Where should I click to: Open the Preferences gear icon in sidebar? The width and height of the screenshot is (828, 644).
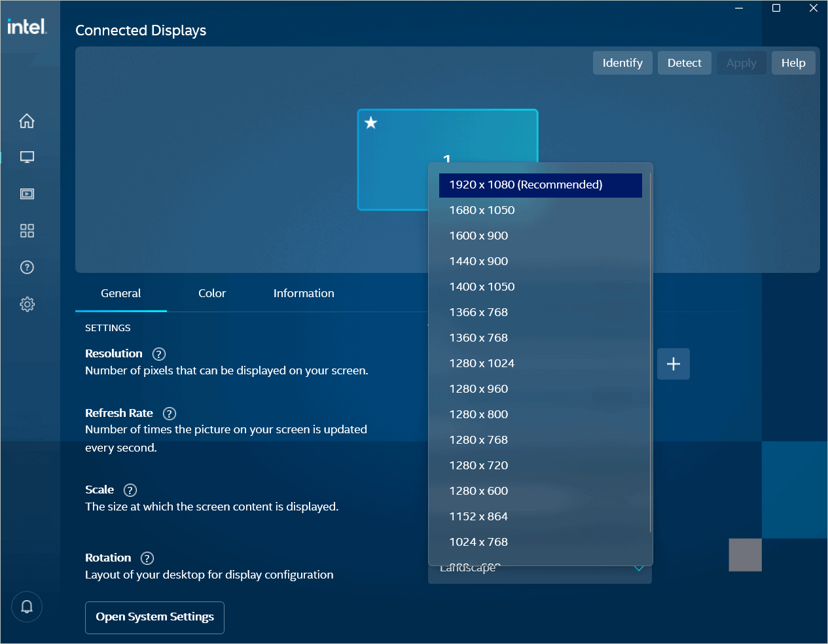pos(26,304)
